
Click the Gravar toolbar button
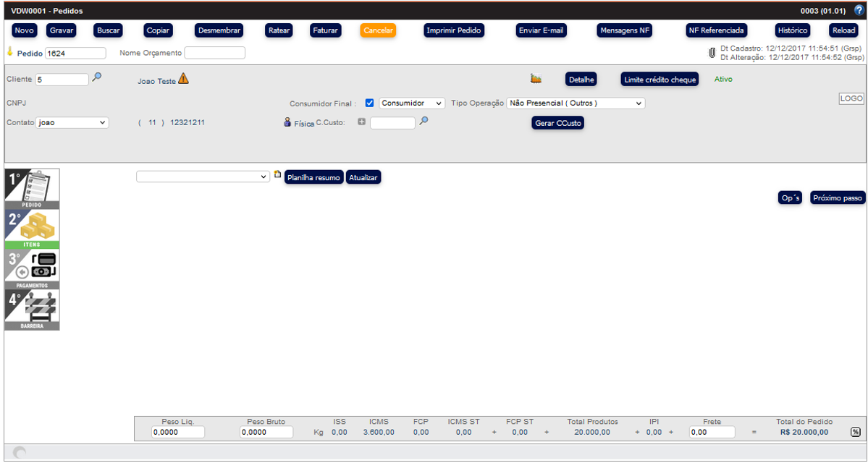pyautogui.click(x=62, y=30)
